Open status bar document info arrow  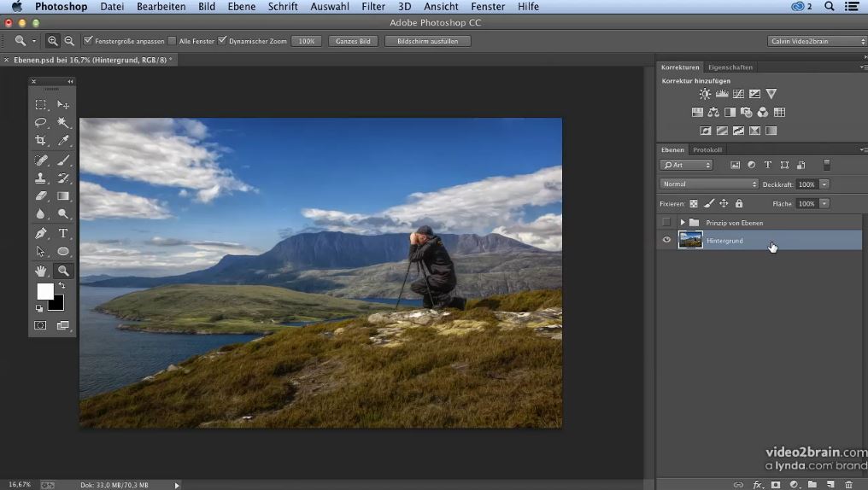177,485
